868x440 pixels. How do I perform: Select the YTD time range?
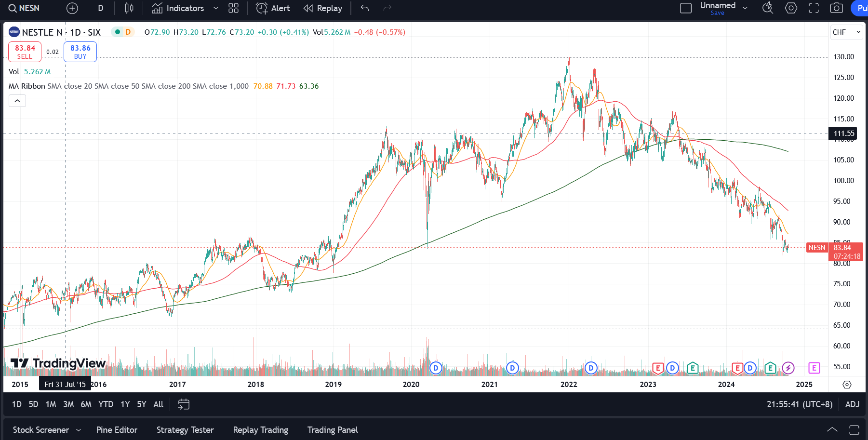click(106, 404)
